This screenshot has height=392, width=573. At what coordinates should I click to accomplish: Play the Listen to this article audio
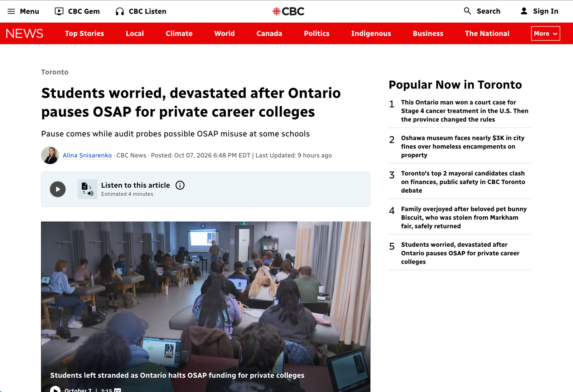click(58, 189)
